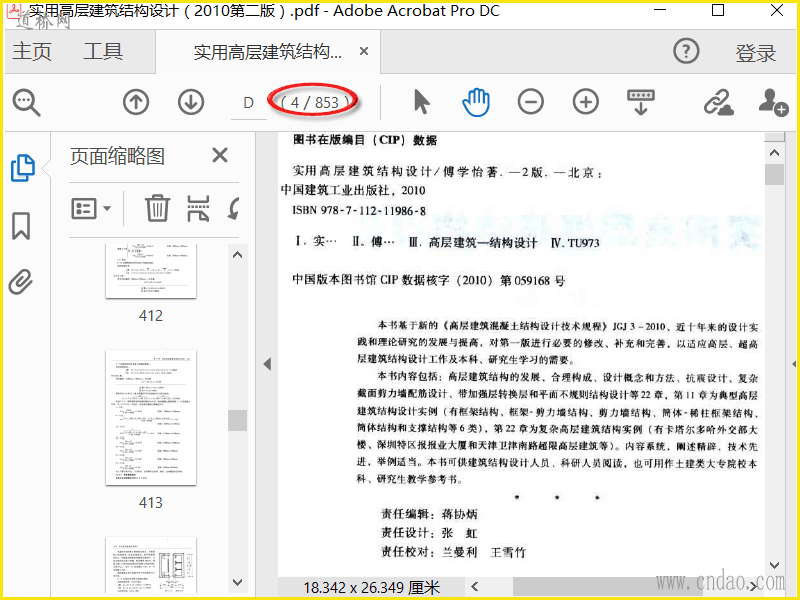Click the document scroll up arrow
The width and height of the screenshot is (800, 600).
click(x=774, y=153)
